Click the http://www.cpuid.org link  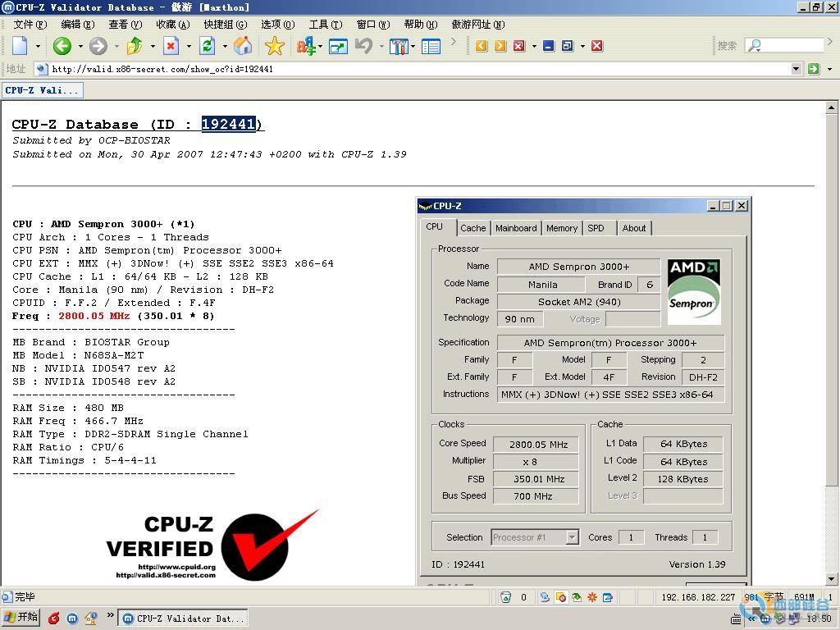pyautogui.click(x=177, y=567)
